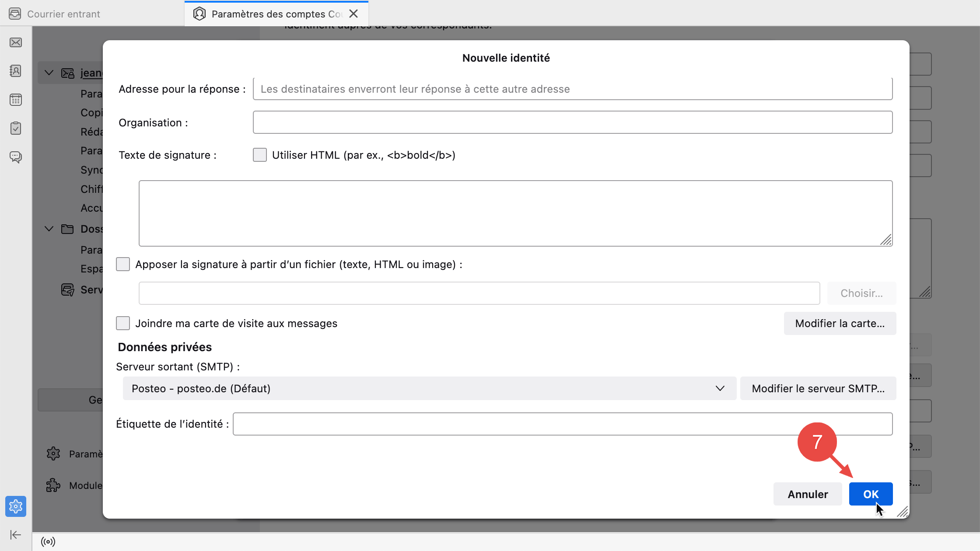Open the Mail space icon in sidebar
This screenshot has width=980, height=551.
tap(16, 42)
